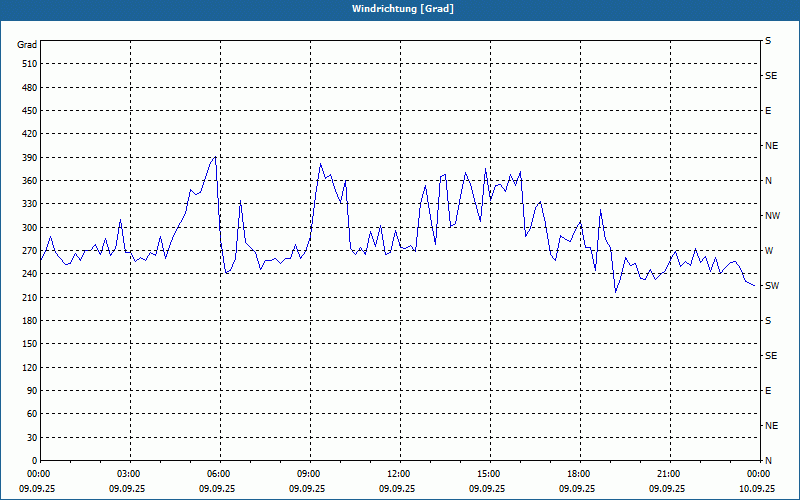This screenshot has width=800, height=500.
Task: Pick the "18:00" time label
Action: click(x=580, y=474)
